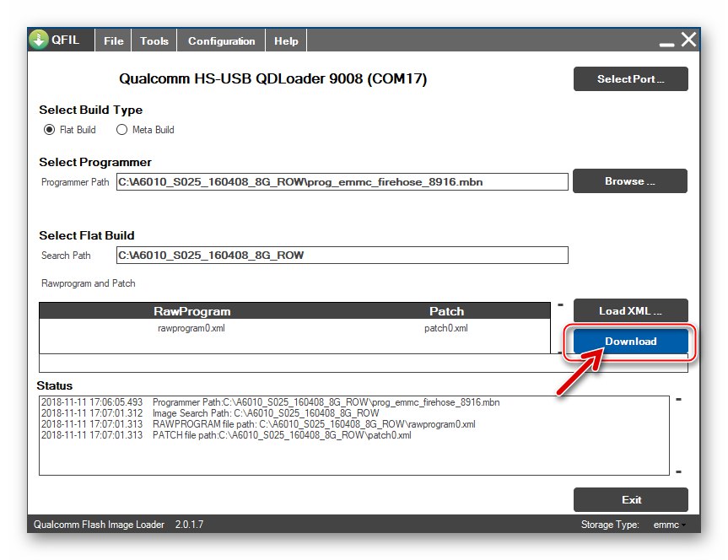
Task: Click the Image Search Path log line
Action: (x=210, y=413)
